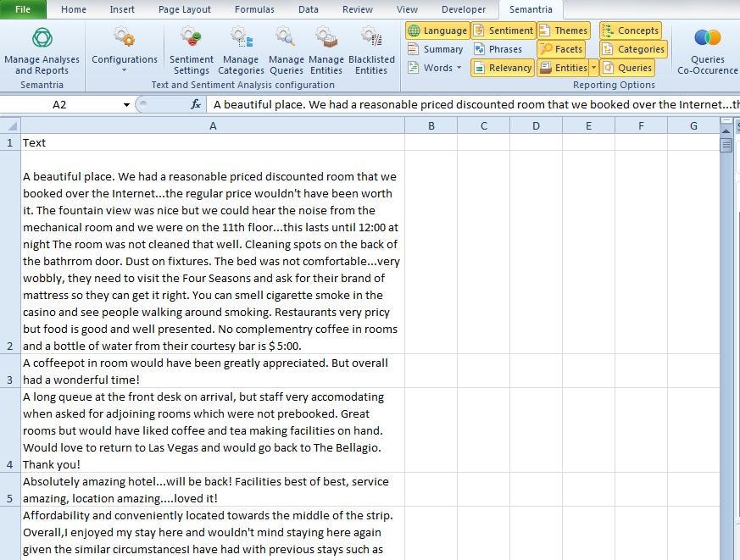Open Blacklisted Entities
The image size is (740, 560).
tap(371, 49)
